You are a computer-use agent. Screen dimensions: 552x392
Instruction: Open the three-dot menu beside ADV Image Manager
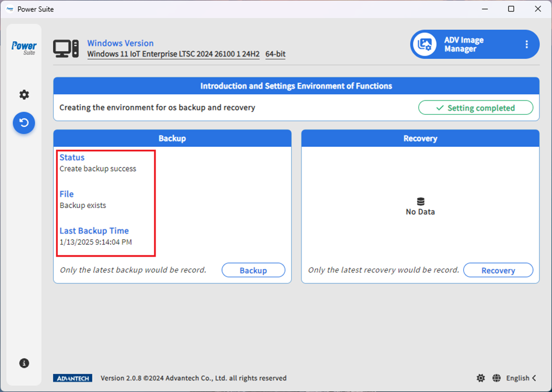526,45
